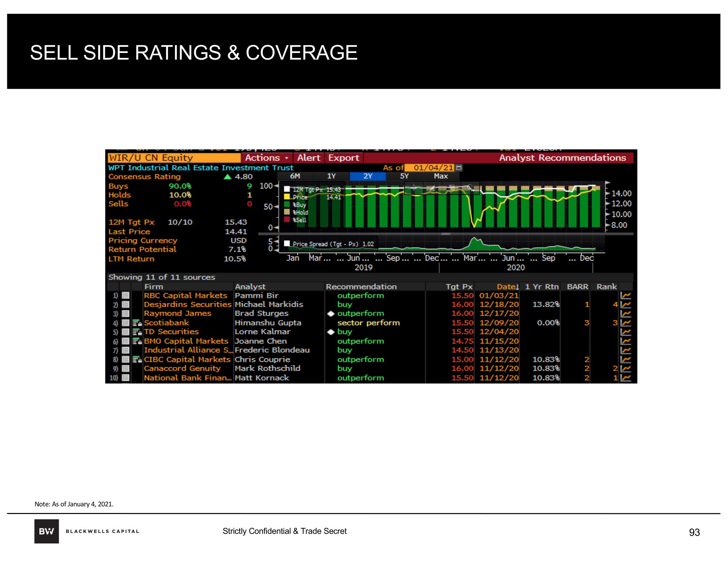This screenshot has width=728, height=563.
Task: Open the chart icon for Industrial Alliance row
Action: coord(626,350)
